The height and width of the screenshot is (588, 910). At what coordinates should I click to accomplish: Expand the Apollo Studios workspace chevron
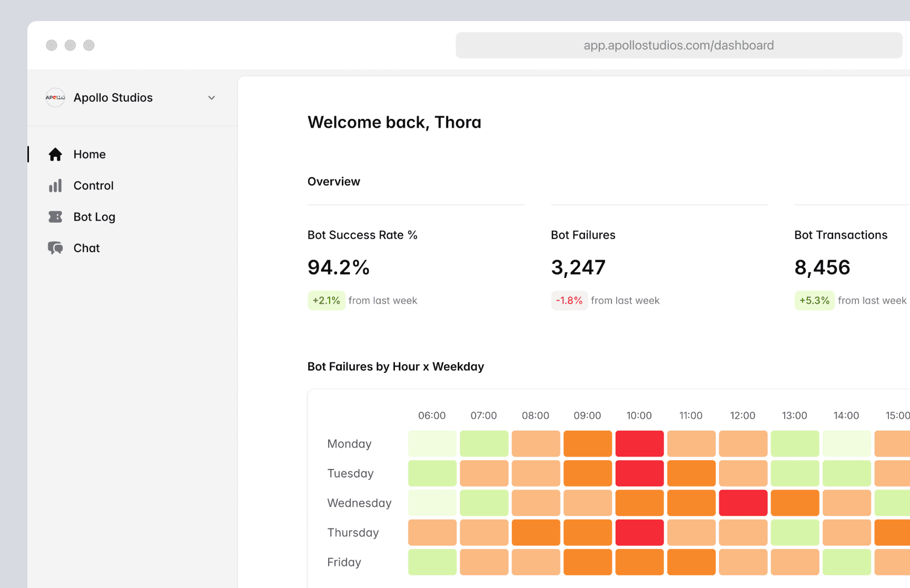pos(212,98)
